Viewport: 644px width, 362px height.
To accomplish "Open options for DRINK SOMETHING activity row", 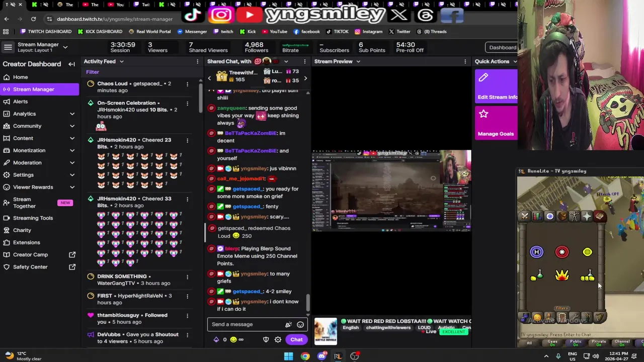I will pos(187,277).
